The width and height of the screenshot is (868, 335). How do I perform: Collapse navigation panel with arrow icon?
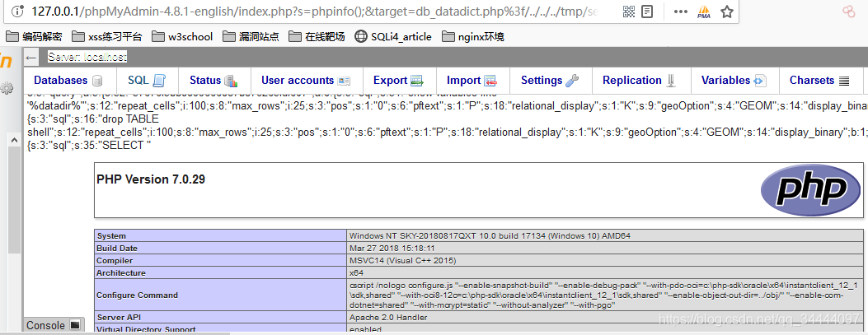(x=31, y=57)
